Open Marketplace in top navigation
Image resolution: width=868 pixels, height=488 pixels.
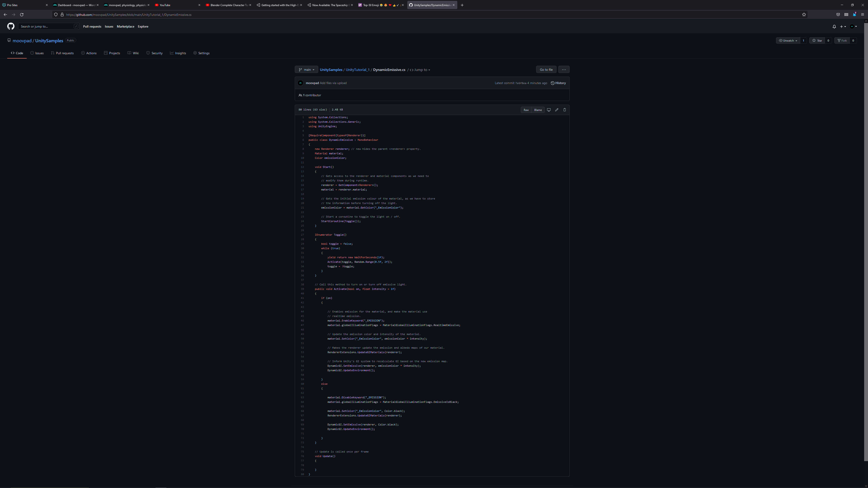click(125, 27)
